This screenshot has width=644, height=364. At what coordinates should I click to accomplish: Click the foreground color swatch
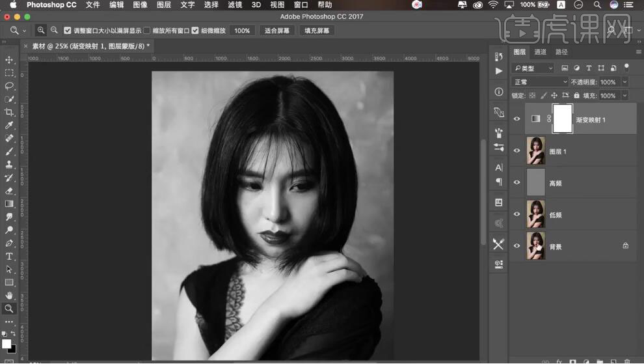6,344
